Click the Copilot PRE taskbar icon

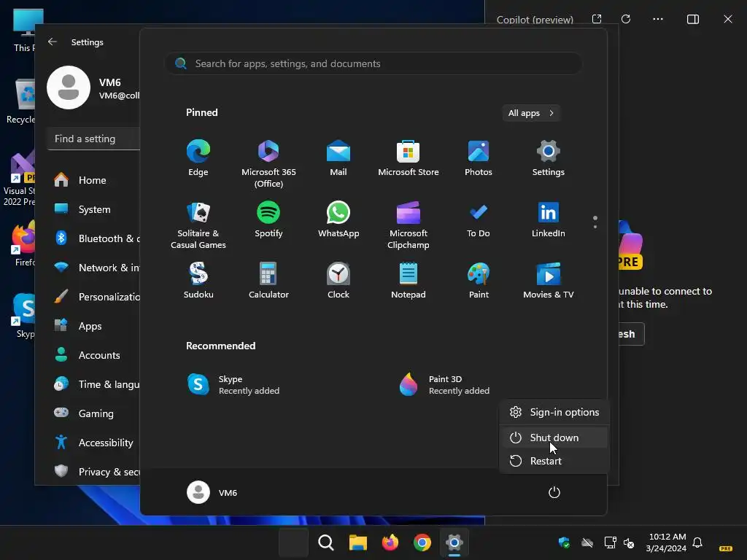pos(726,548)
